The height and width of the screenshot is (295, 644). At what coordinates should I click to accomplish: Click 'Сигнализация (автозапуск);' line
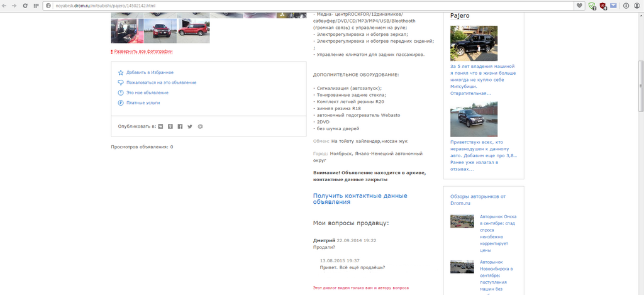click(347, 88)
